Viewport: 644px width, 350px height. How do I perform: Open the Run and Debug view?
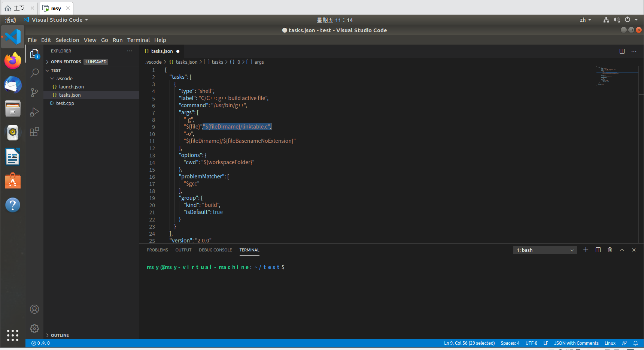coord(34,112)
